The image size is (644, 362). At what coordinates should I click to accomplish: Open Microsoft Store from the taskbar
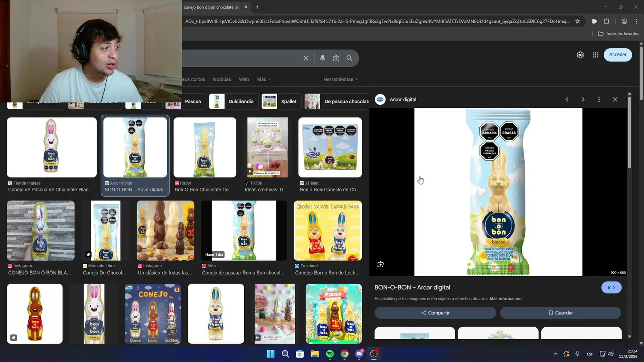pos(300,354)
